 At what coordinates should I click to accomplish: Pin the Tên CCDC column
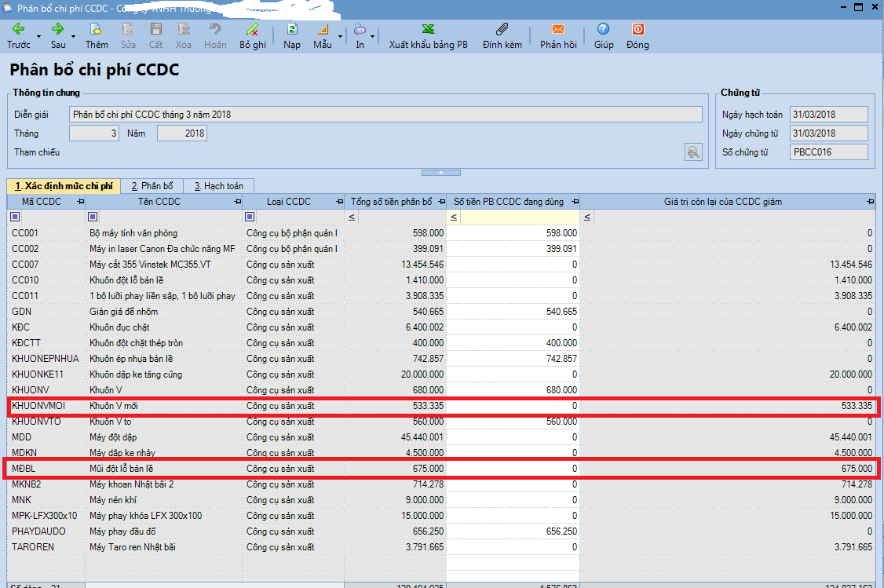(237, 202)
